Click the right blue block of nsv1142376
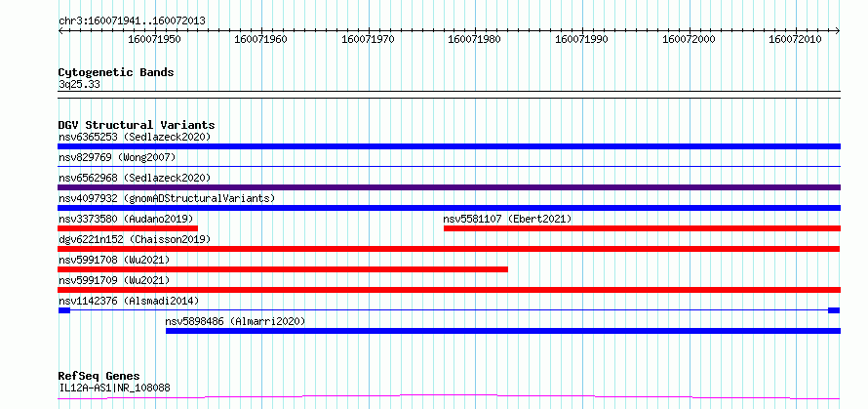Screen dimensions: 868x409 point(834,310)
